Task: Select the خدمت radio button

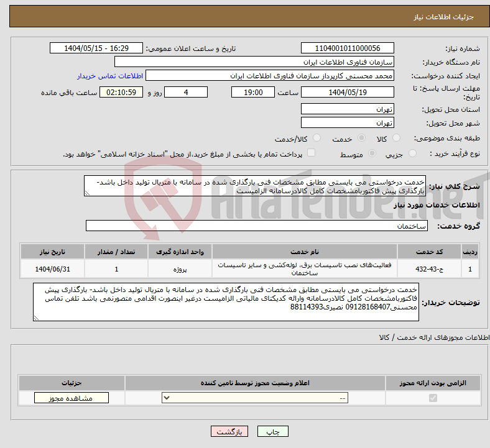Action: [x=361, y=138]
